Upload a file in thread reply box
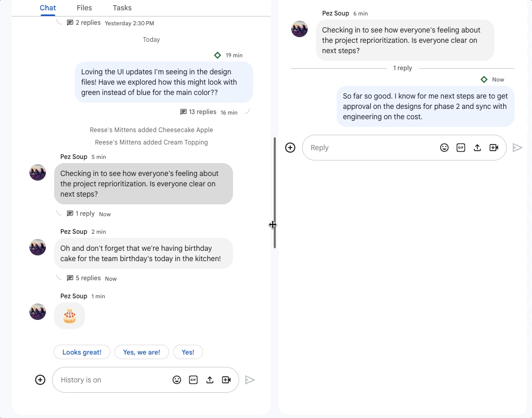532x418 pixels. click(477, 148)
